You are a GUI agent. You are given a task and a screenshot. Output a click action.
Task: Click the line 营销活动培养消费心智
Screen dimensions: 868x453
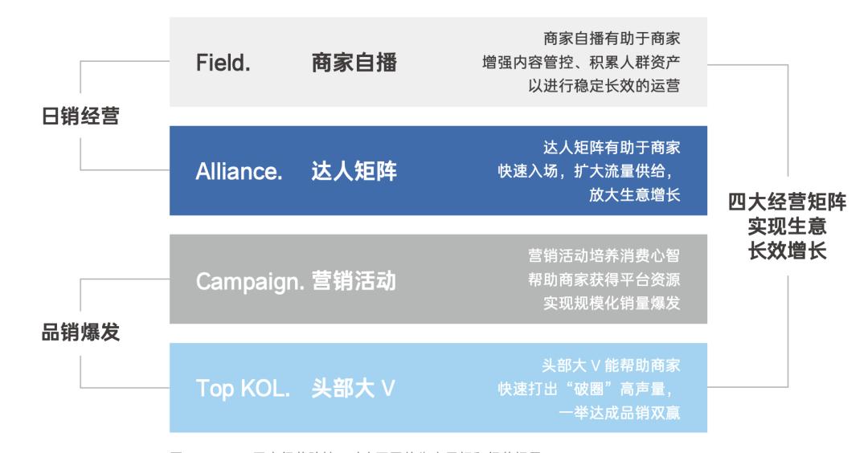(603, 256)
